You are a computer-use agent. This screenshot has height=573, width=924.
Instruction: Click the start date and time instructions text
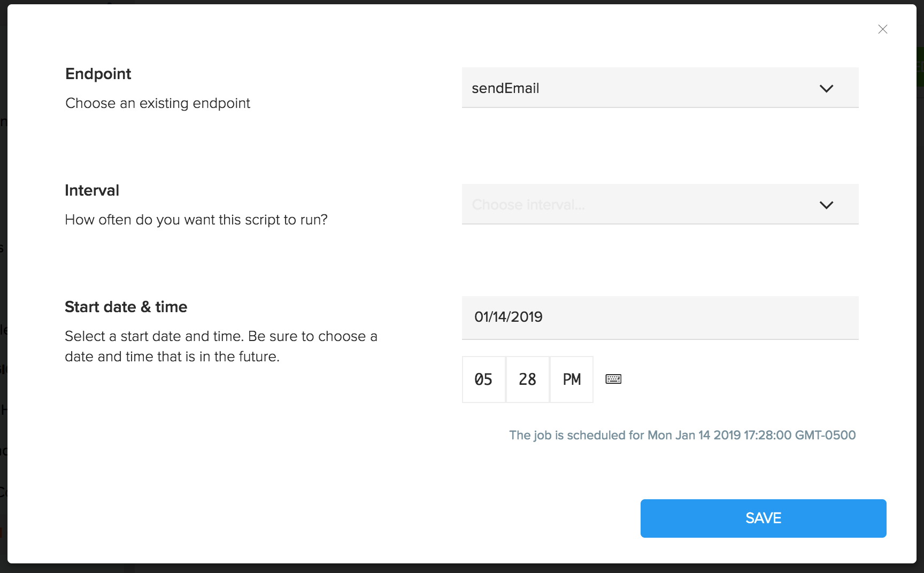pos(221,346)
